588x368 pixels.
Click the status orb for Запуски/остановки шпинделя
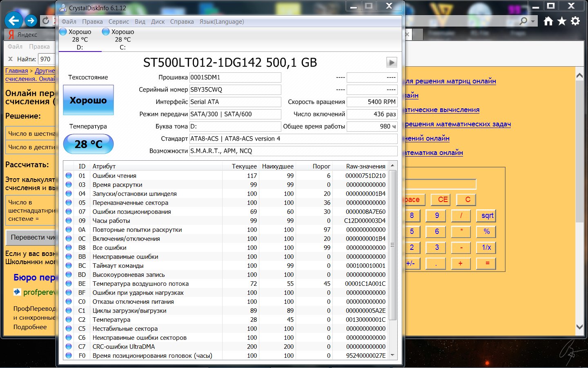[69, 193]
